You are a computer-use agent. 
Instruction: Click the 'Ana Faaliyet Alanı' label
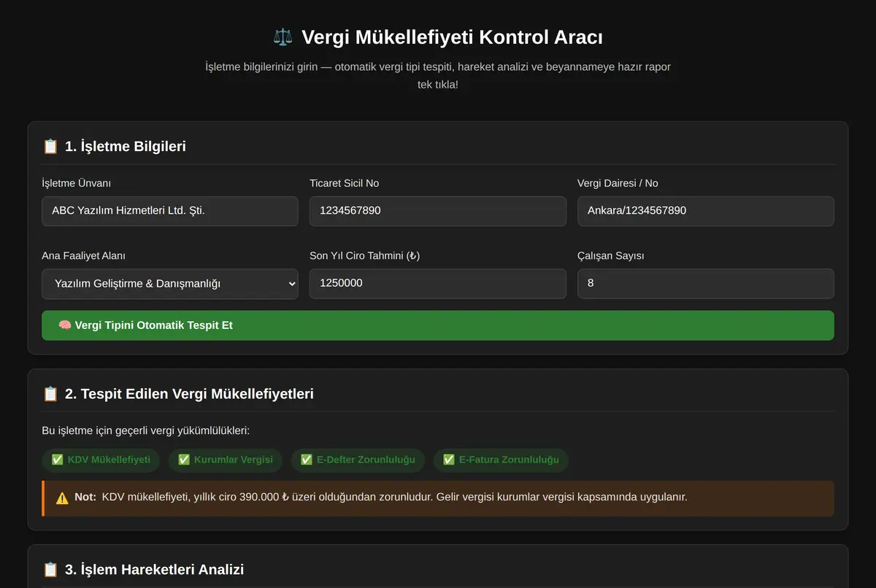click(84, 256)
